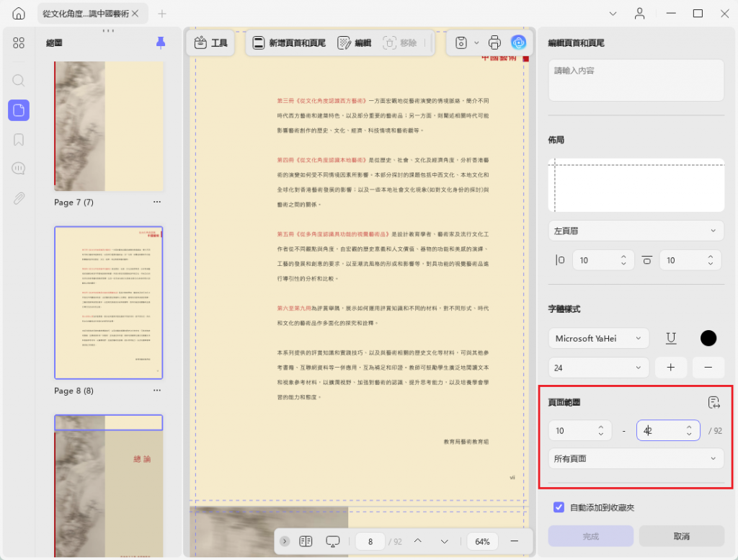Select the page thumbnails panel icon
Screen dimensions: 738x560
pos(19,110)
